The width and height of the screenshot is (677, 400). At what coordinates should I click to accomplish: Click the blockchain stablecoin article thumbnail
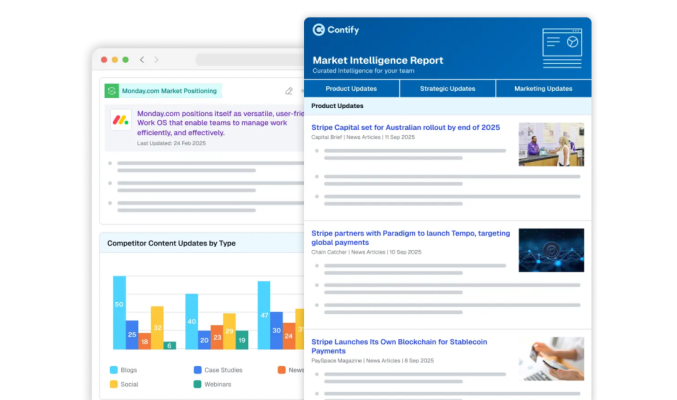tap(551, 359)
